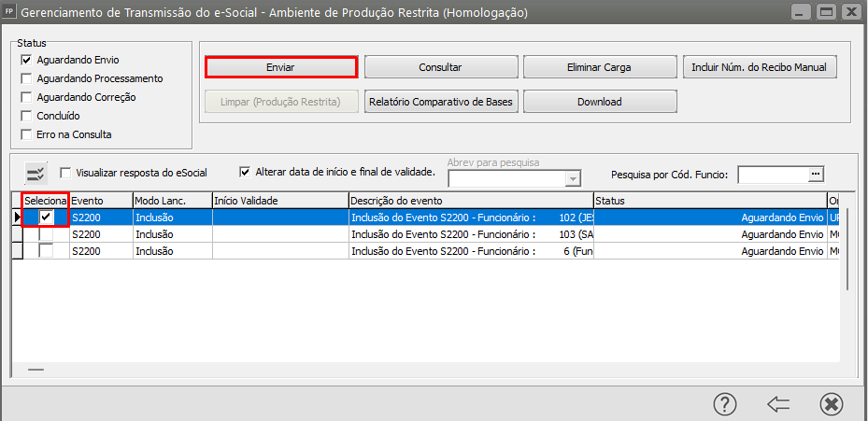Click row indicator arrow of first row

tap(17, 218)
